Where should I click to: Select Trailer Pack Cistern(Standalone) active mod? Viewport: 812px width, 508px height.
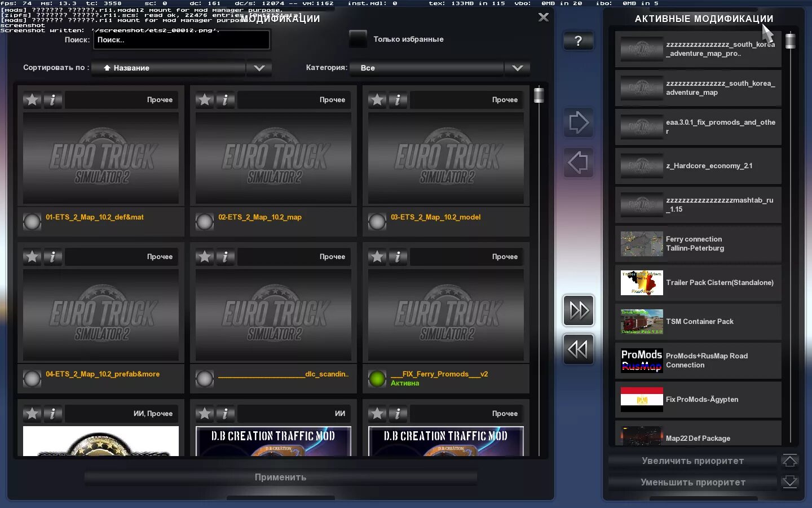pos(698,283)
